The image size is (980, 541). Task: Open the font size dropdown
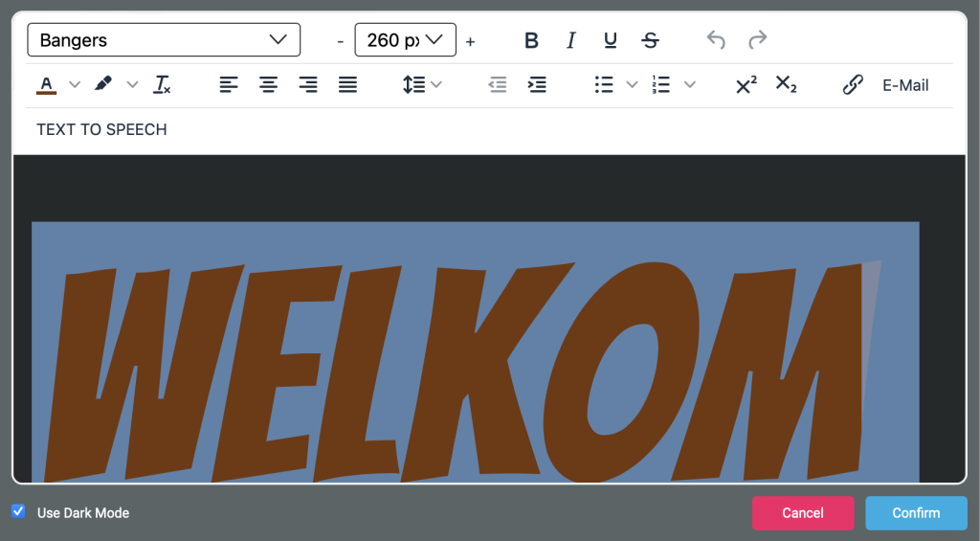pyautogui.click(x=405, y=40)
